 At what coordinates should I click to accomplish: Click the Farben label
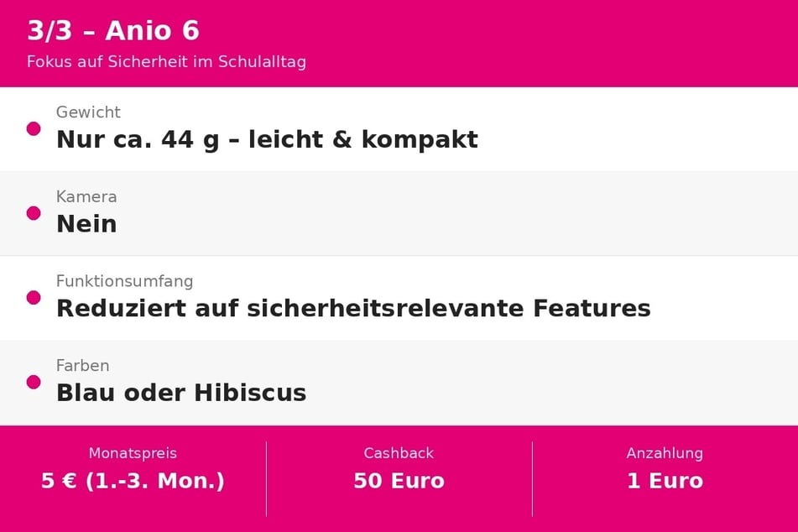pyautogui.click(x=82, y=366)
